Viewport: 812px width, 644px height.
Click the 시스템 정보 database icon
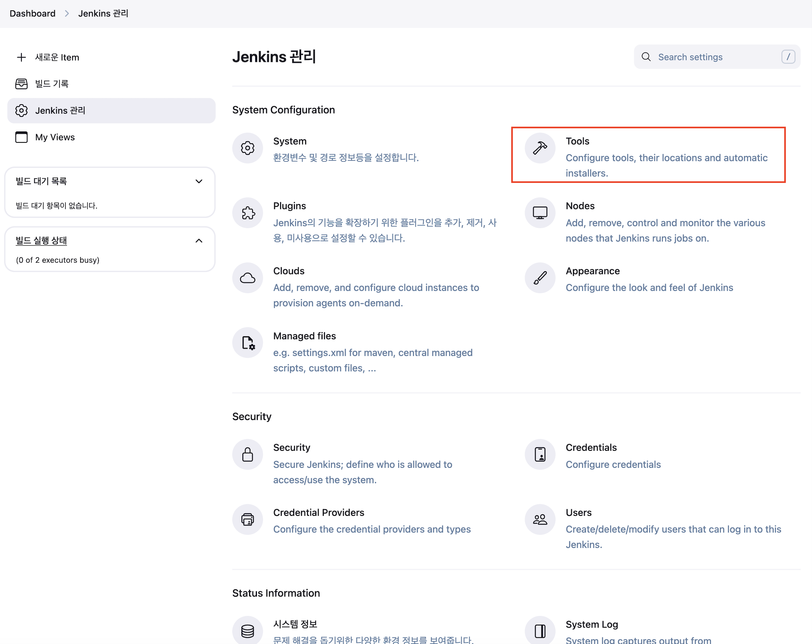248,631
